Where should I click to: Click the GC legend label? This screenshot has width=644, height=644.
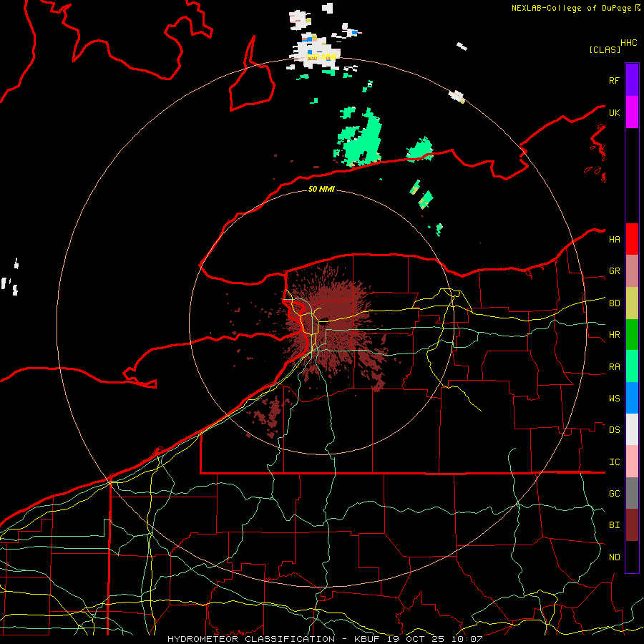pyautogui.click(x=615, y=494)
